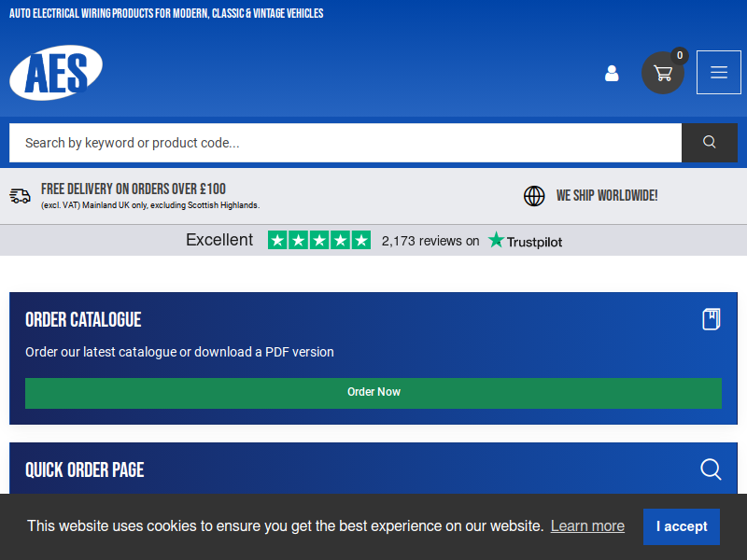Click the magnifier search submit button
The width and height of the screenshot is (747, 560).
[x=710, y=143]
